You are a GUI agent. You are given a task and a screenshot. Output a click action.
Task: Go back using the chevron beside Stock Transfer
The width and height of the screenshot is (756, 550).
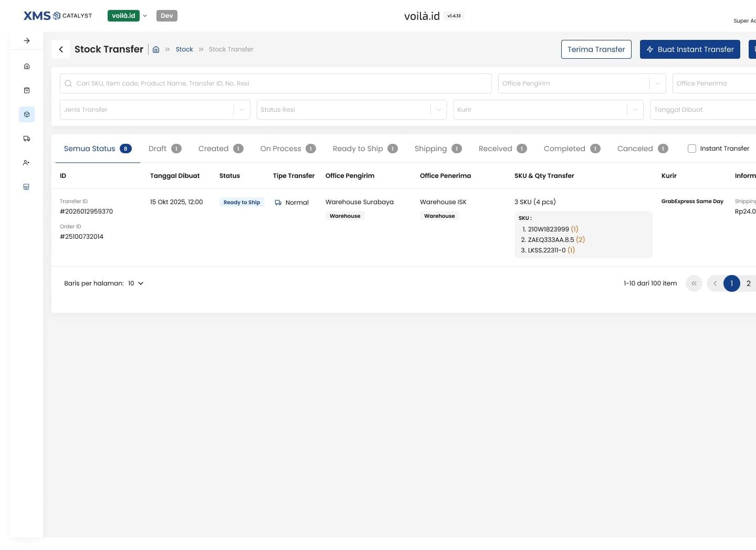tap(61, 49)
